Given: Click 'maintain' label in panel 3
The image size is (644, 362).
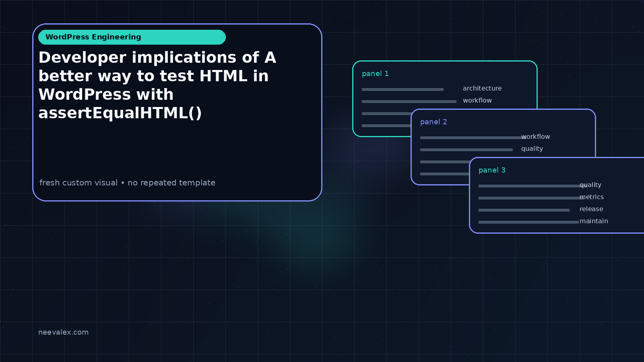Looking at the screenshot, I should (x=594, y=221).
